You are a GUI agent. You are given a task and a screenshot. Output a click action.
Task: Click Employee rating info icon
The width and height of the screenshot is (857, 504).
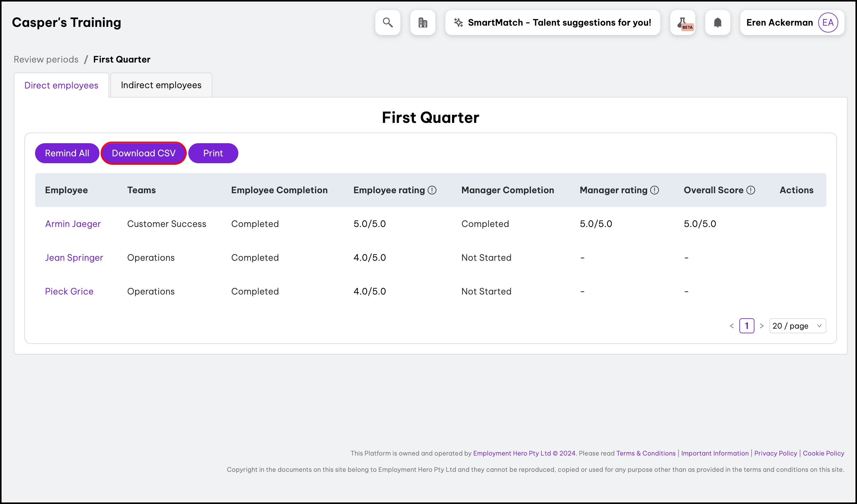(x=432, y=190)
